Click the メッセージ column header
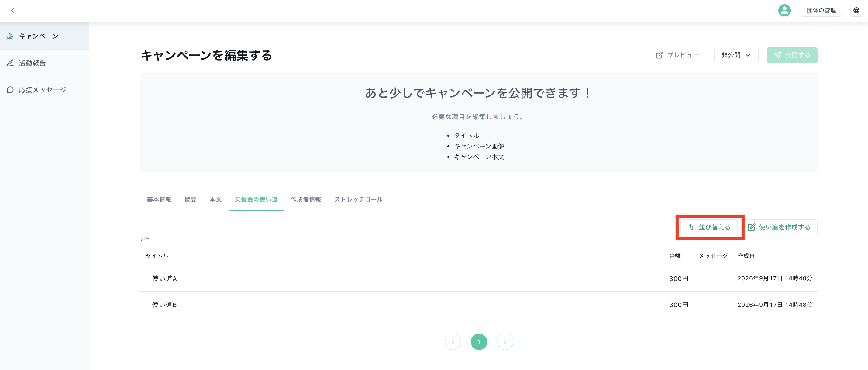 (713, 256)
